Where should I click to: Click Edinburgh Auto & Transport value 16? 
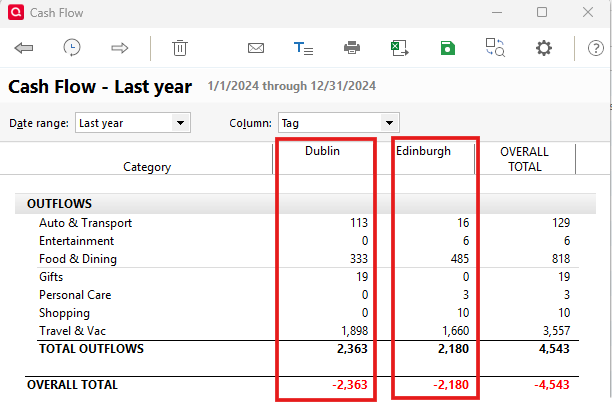463,223
